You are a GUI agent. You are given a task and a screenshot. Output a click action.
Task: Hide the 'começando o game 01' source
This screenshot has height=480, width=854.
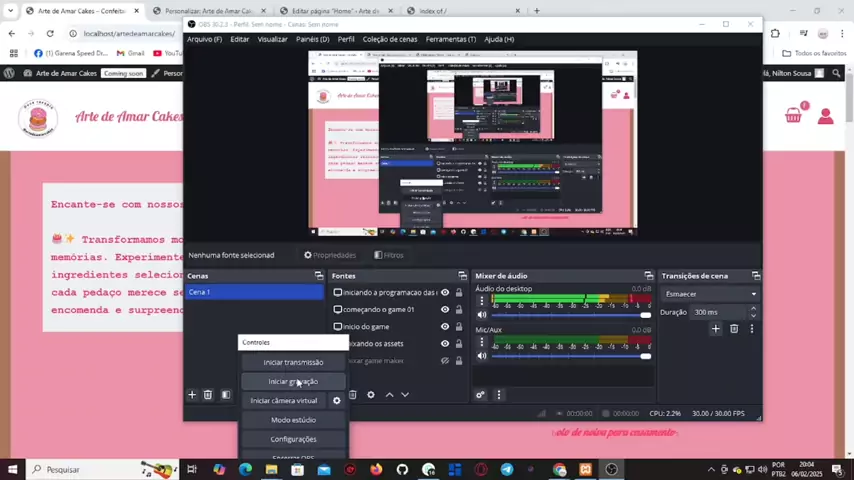(x=445, y=310)
